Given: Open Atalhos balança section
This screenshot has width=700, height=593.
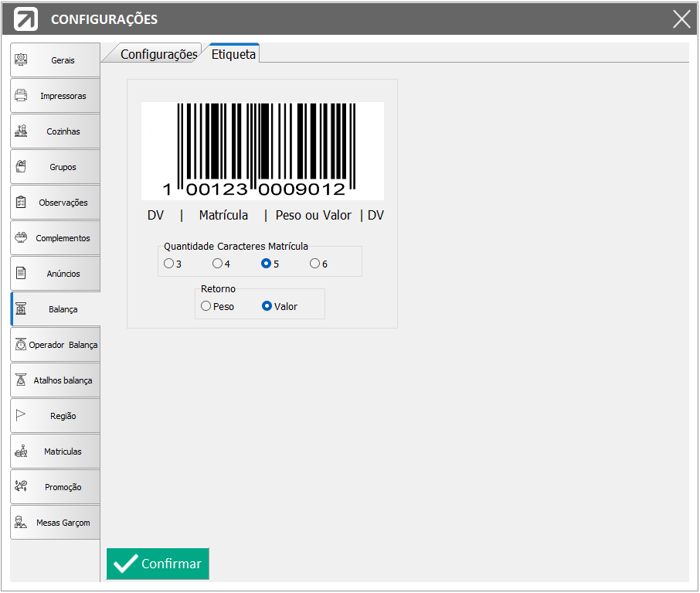Looking at the screenshot, I should point(56,380).
